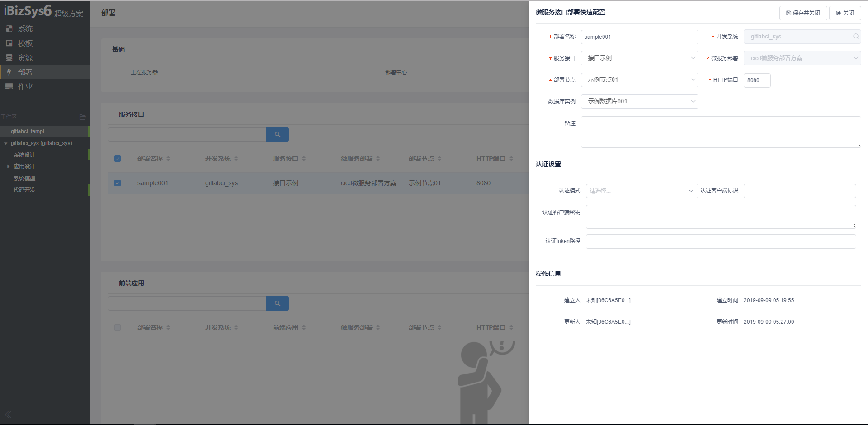This screenshot has height=425, width=868.
Task: Click the 关闭 button
Action: 844,13
